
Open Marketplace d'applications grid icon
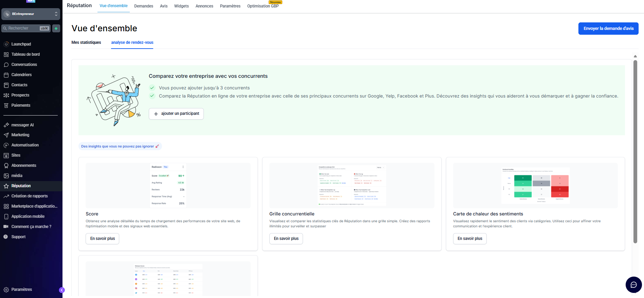point(6,206)
